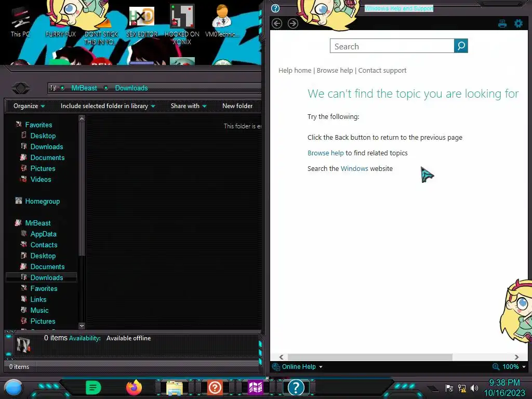Launch Firefox from the taskbar

(134, 388)
